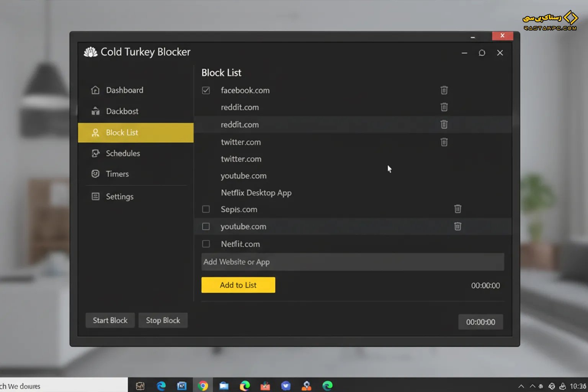The width and height of the screenshot is (588, 392).
Task: Delete facebook.com using its trash icon
Action: (x=444, y=90)
